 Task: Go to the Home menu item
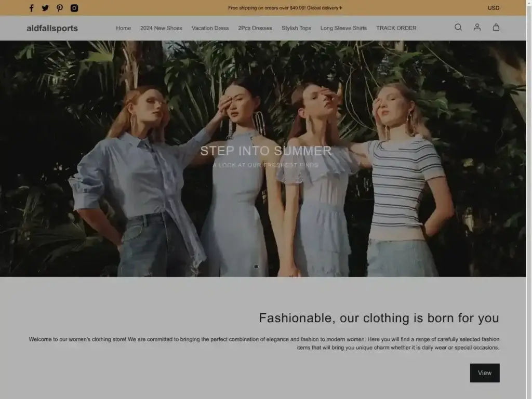point(123,28)
